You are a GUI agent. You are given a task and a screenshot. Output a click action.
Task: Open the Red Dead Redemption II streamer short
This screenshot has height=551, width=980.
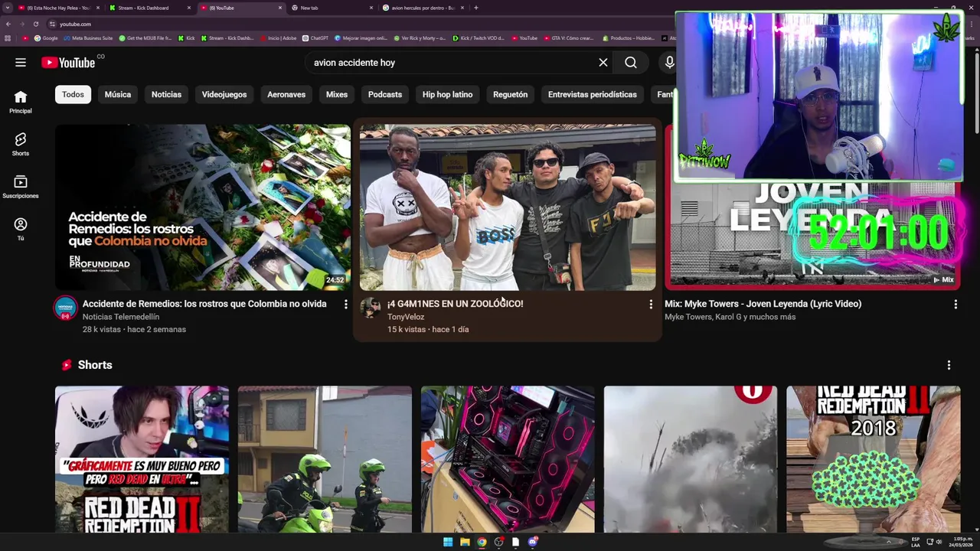pos(142,459)
